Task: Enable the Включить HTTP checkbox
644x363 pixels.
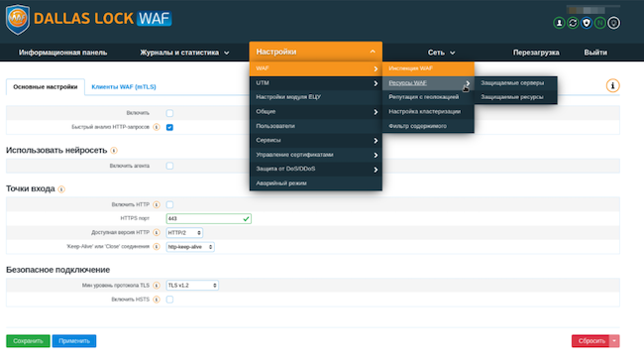Action: [169, 204]
